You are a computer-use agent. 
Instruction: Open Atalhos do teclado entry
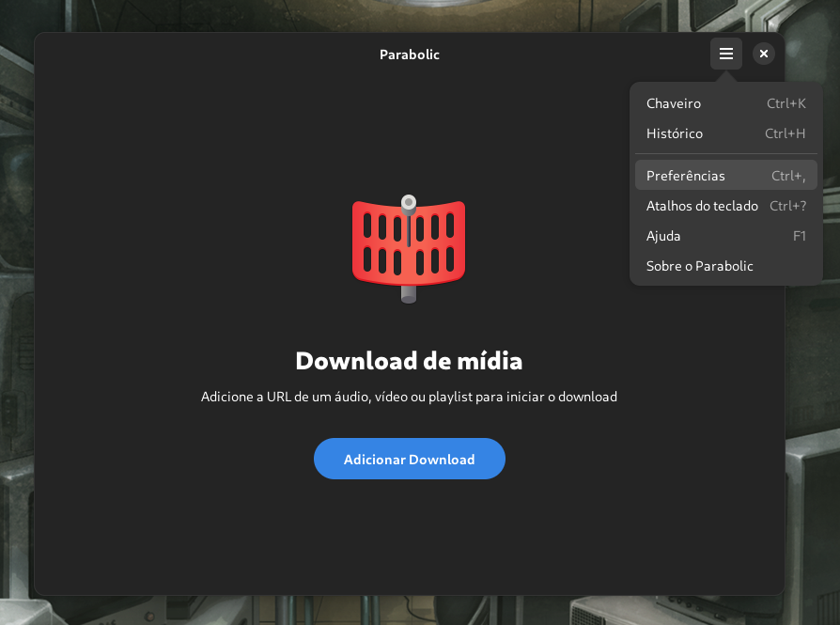726,206
